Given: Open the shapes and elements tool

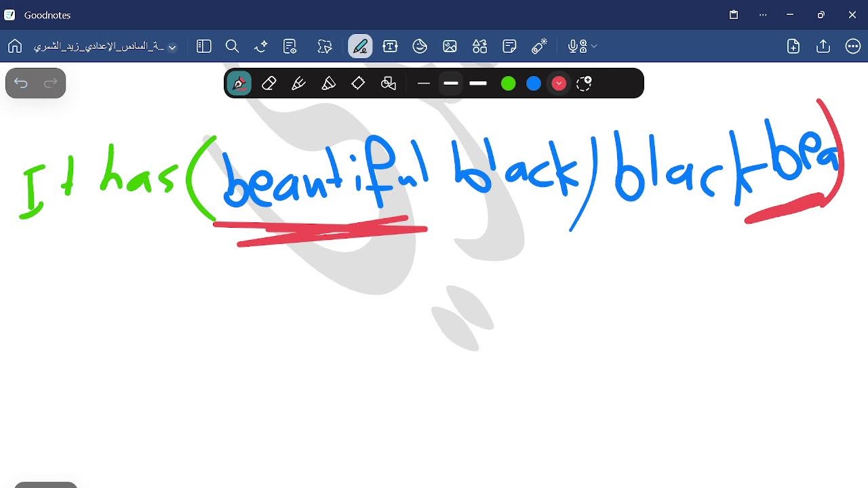Looking at the screenshot, I should click(x=479, y=46).
